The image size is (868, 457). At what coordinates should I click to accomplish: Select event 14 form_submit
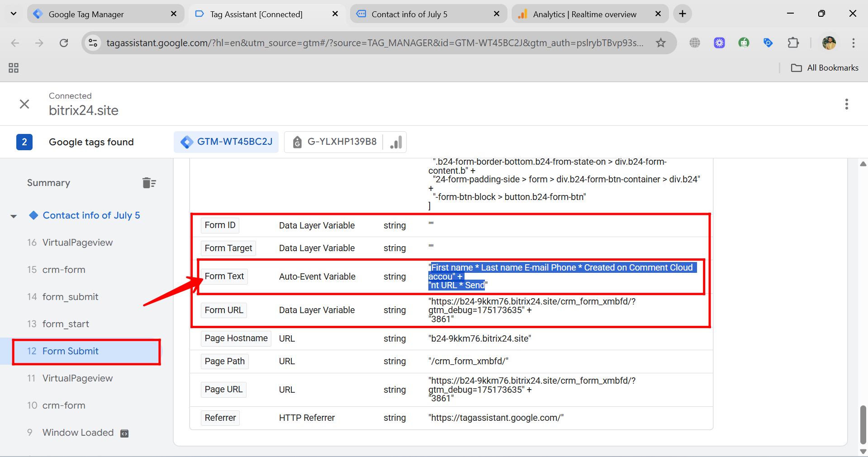[70, 297]
